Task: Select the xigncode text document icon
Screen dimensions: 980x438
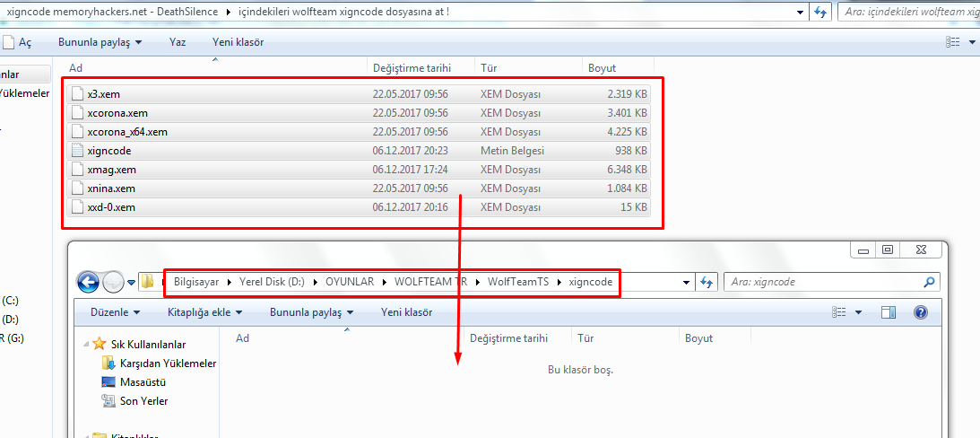Action: 77,151
